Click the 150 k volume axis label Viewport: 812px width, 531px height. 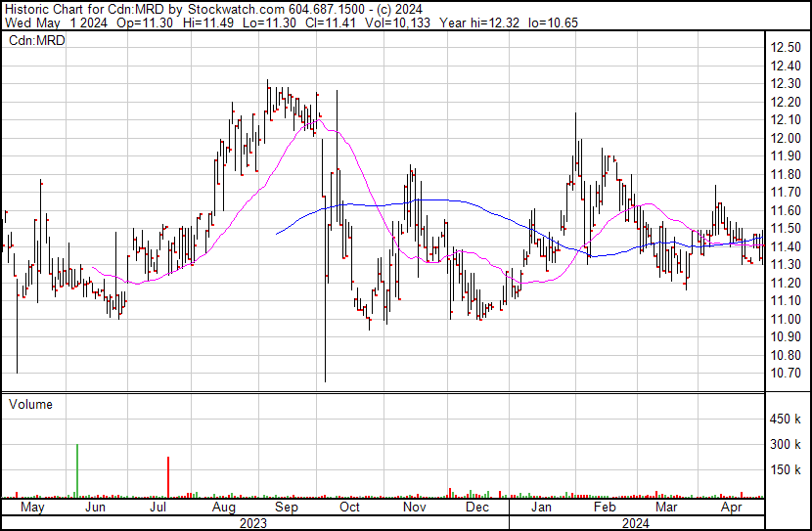tap(787, 470)
